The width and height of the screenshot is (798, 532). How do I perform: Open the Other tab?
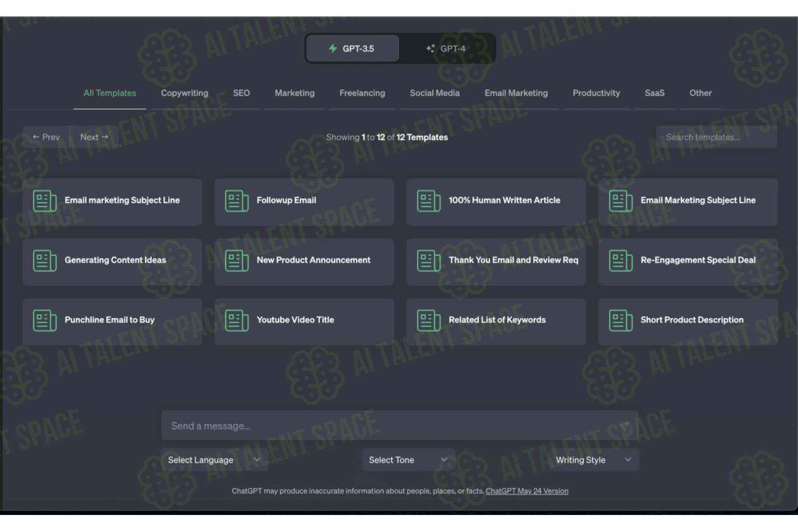(701, 93)
